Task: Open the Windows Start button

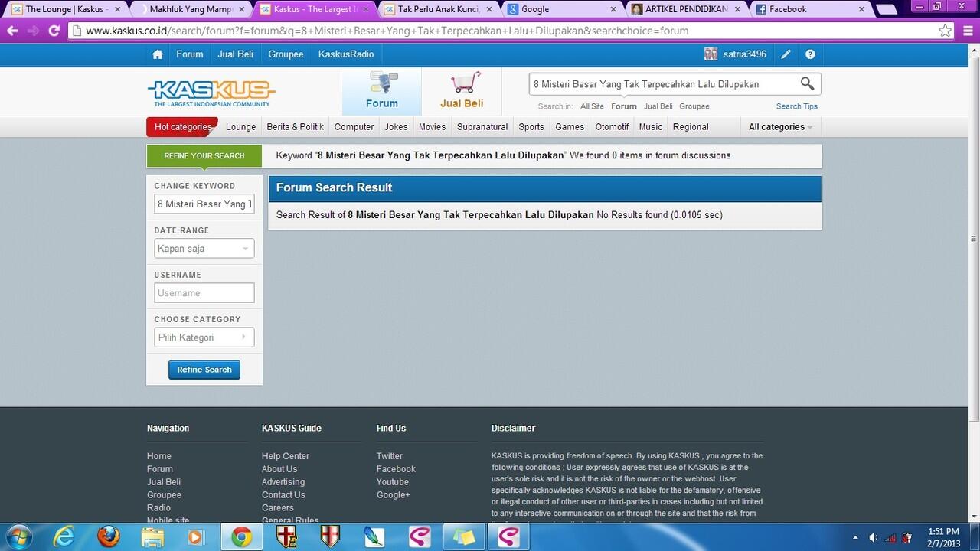Action: point(18,537)
